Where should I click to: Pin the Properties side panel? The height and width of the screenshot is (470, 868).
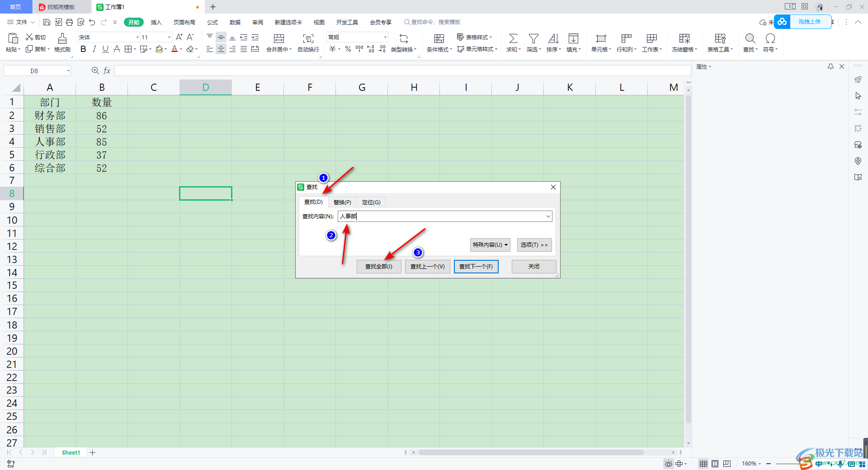point(830,66)
